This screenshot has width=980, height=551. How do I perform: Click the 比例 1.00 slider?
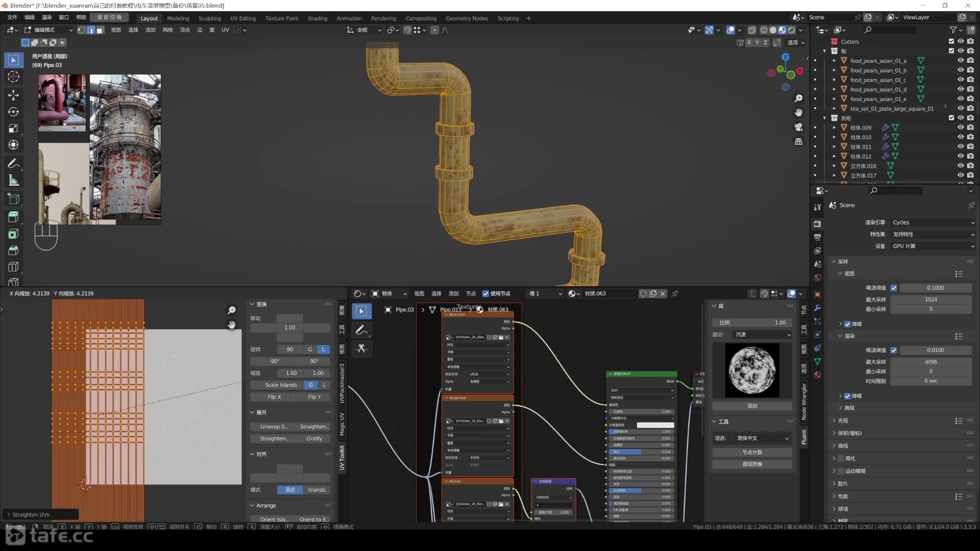(x=752, y=322)
